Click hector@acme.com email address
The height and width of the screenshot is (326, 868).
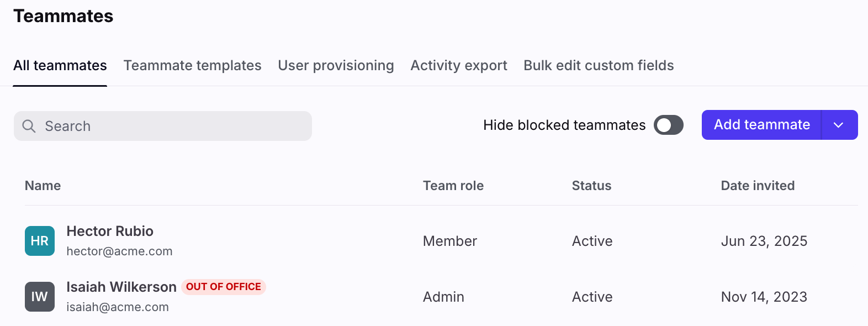[x=119, y=251]
